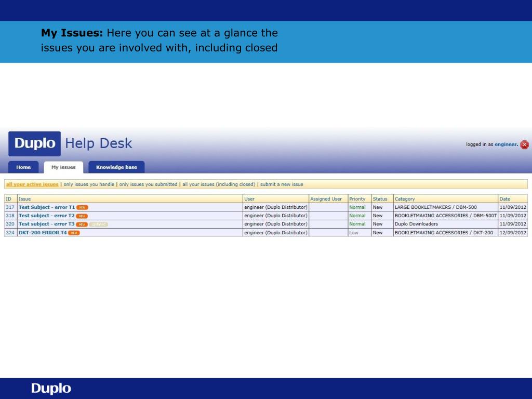The height and width of the screenshot is (399, 532).
Task: Click category BOOKLETMAKING ACCESSORIES / DBM-500T
Action: coord(445,216)
